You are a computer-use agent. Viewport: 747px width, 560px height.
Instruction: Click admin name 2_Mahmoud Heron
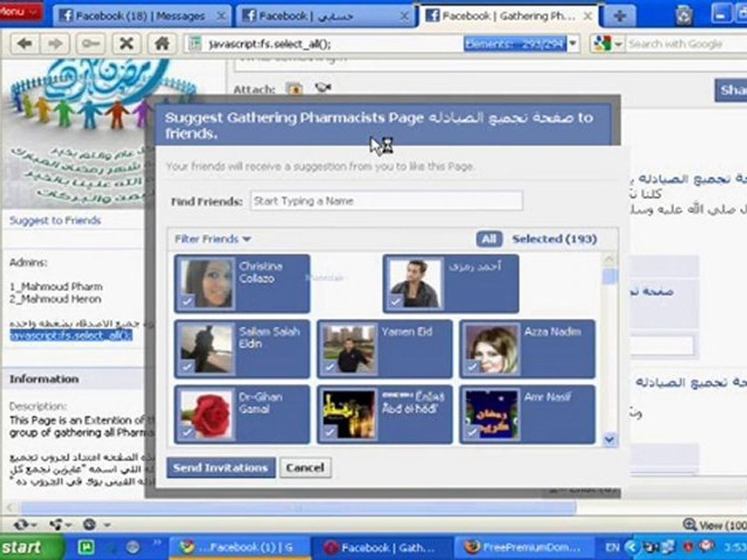point(55,299)
